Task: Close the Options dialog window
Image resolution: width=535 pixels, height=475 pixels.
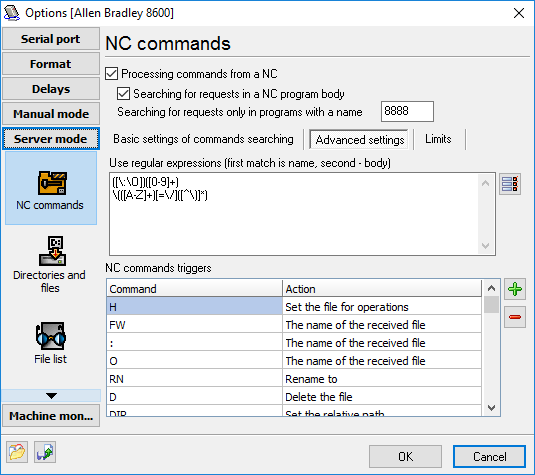Action: point(519,13)
